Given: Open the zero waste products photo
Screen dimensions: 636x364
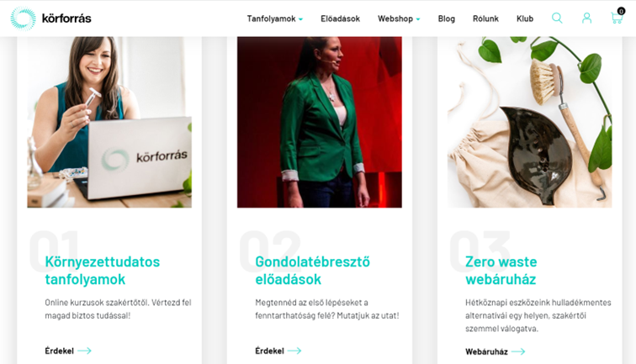Looking at the screenshot, I should pyautogui.click(x=530, y=123).
